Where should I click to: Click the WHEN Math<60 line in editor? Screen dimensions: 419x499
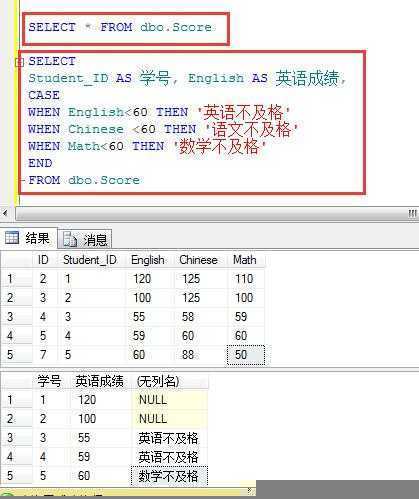pyautogui.click(x=147, y=146)
